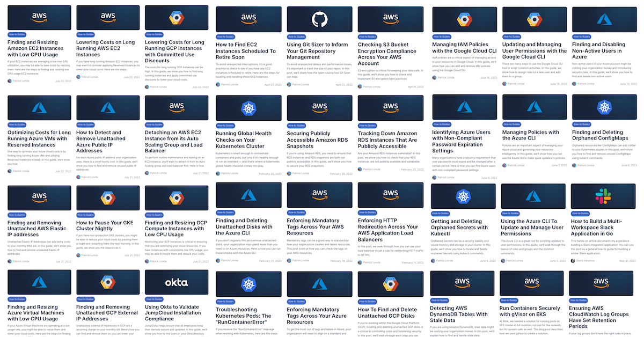The image size is (644, 337).
Task: Click the Slack logo on the Multi-Workspace Slack Application card
Action: (x=604, y=196)
